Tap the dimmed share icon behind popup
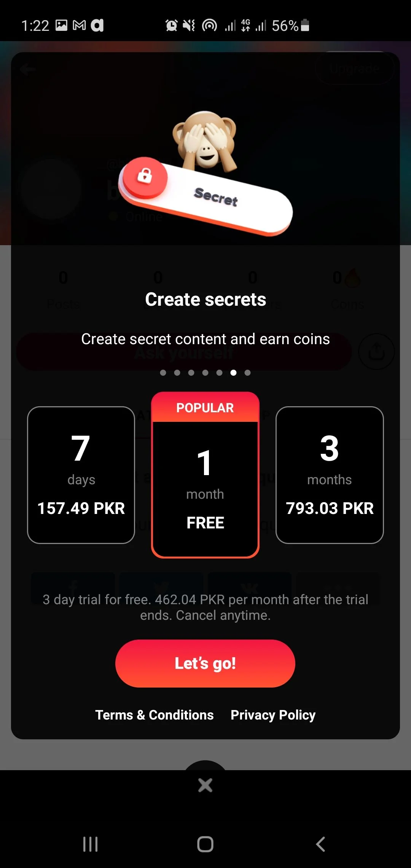 pyautogui.click(x=376, y=351)
